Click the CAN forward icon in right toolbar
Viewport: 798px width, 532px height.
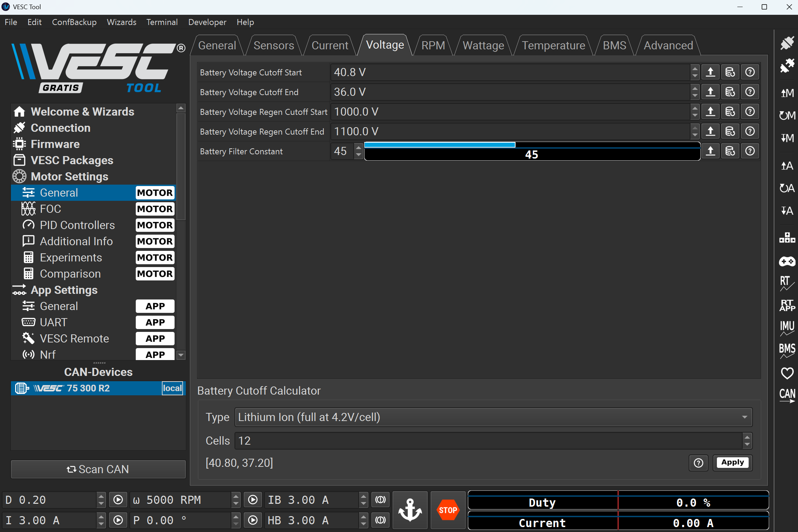pyautogui.click(x=787, y=395)
